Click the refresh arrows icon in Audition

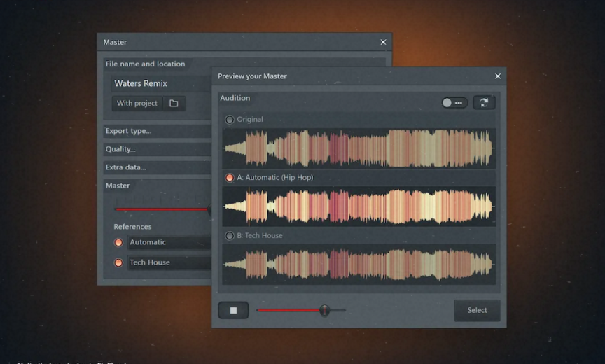[484, 102]
